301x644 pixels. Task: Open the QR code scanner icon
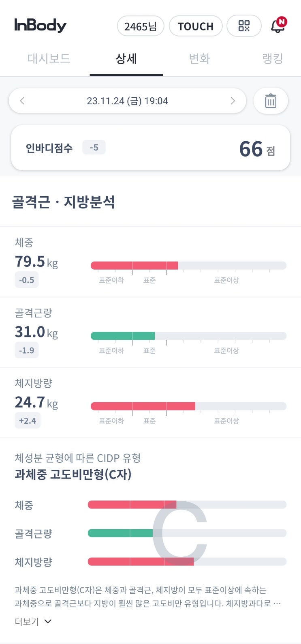244,26
